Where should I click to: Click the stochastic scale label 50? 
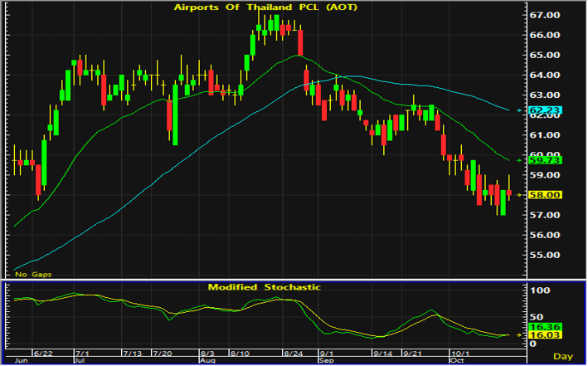(536, 317)
